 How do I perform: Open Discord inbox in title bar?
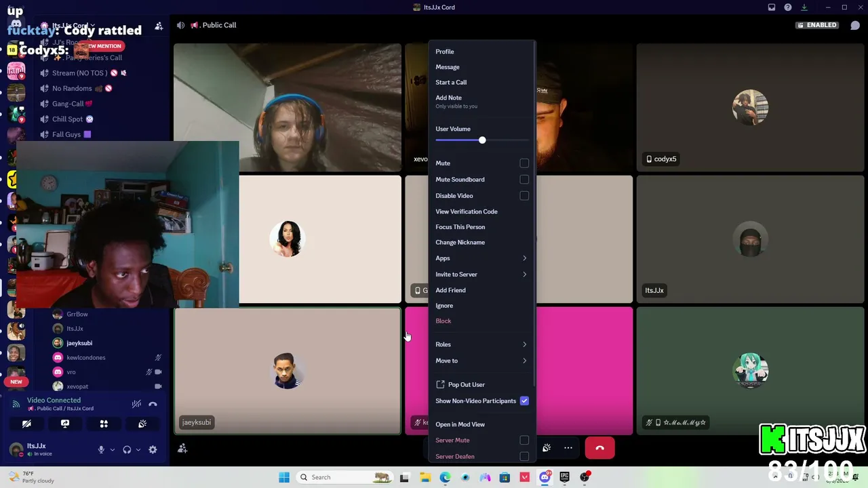[772, 7]
